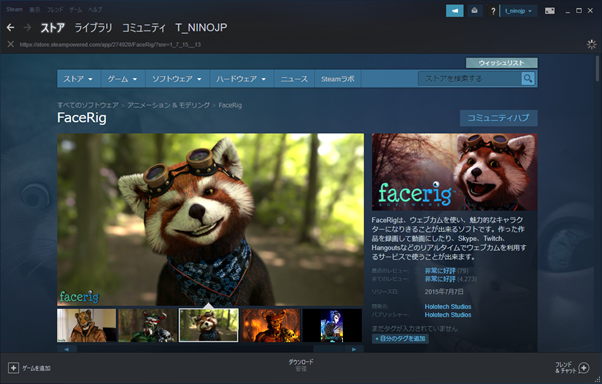Click the screenshot strip scrollbar track
602x384 pixels.
(210, 349)
